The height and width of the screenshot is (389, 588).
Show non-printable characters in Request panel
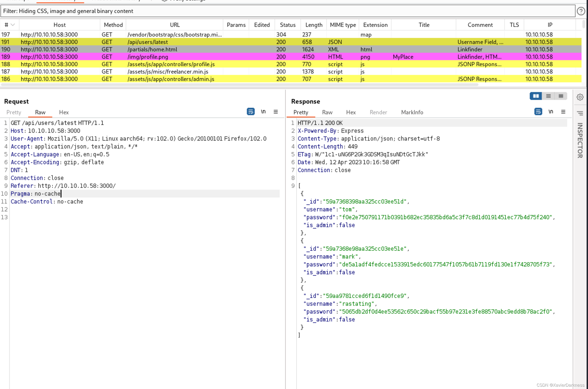[263, 112]
